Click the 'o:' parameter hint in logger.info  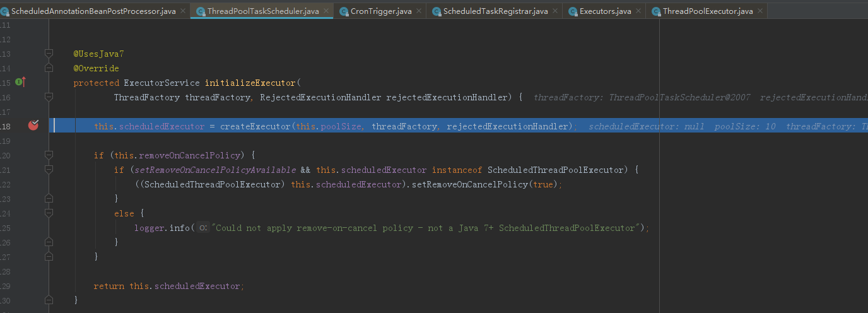(x=203, y=228)
